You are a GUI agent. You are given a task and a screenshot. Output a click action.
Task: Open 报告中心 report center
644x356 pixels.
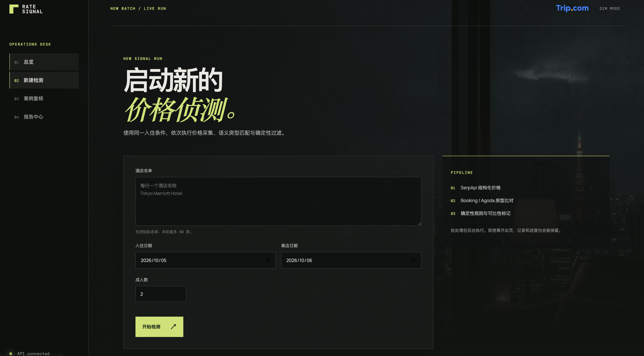pyautogui.click(x=44, y=117)
